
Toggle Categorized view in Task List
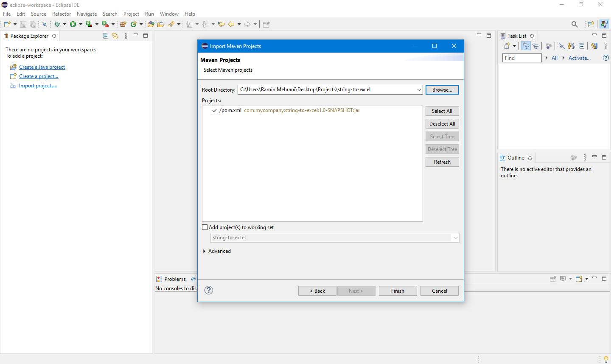point(526,46)
